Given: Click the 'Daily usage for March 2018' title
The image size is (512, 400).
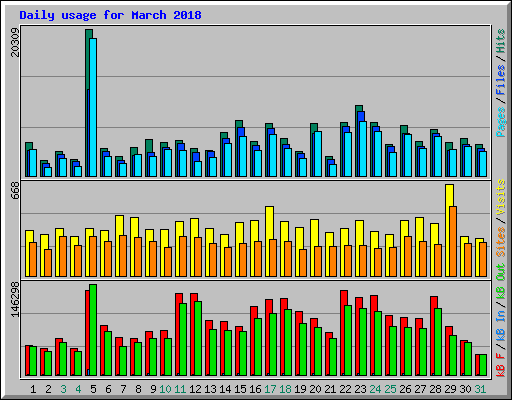Looking at the screenshot, I should point(110,15).
